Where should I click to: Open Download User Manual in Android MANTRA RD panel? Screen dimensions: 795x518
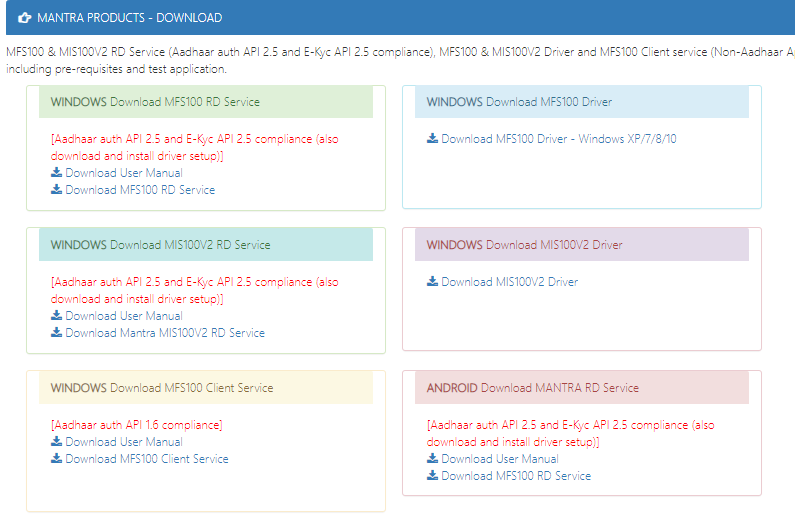pos(500,459)
